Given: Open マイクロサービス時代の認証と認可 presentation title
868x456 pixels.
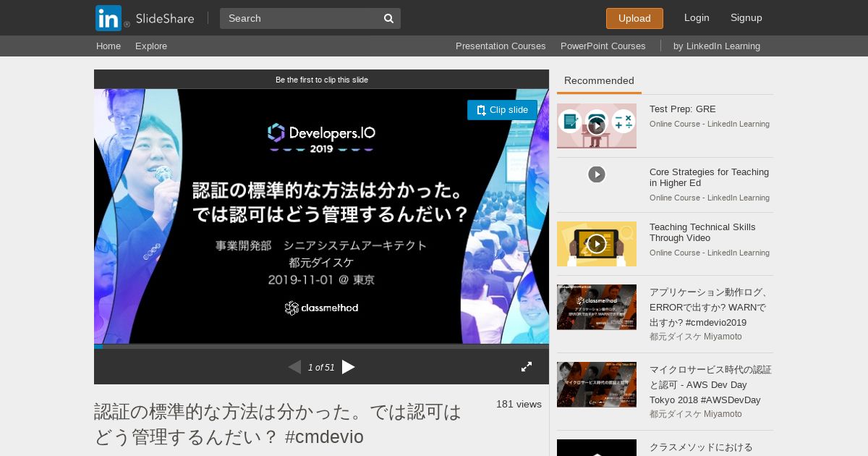Looking at the screenshot, I should [710, 385].
